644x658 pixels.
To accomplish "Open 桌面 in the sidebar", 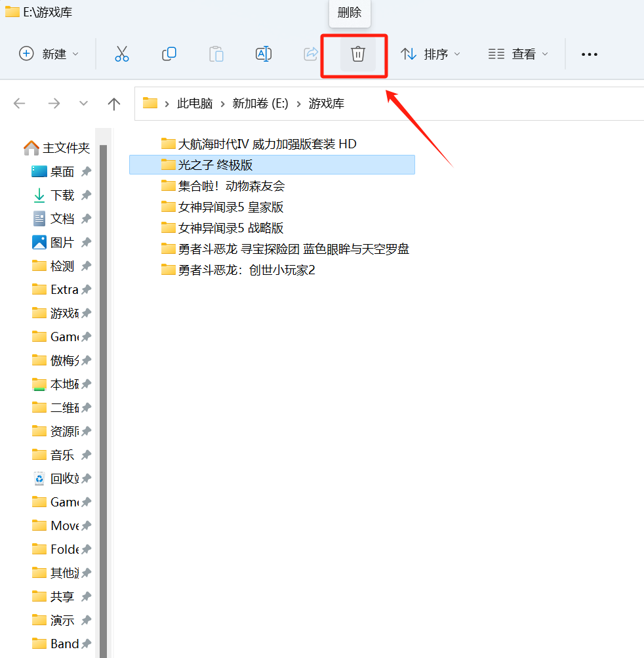I will coord(62,172).
